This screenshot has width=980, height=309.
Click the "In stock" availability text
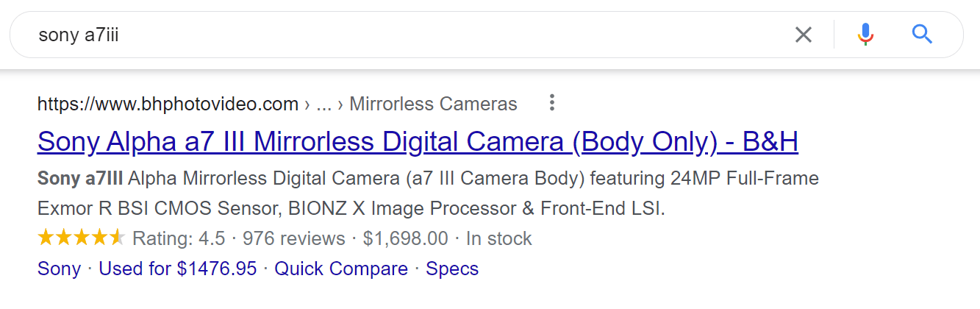[498, 238]
